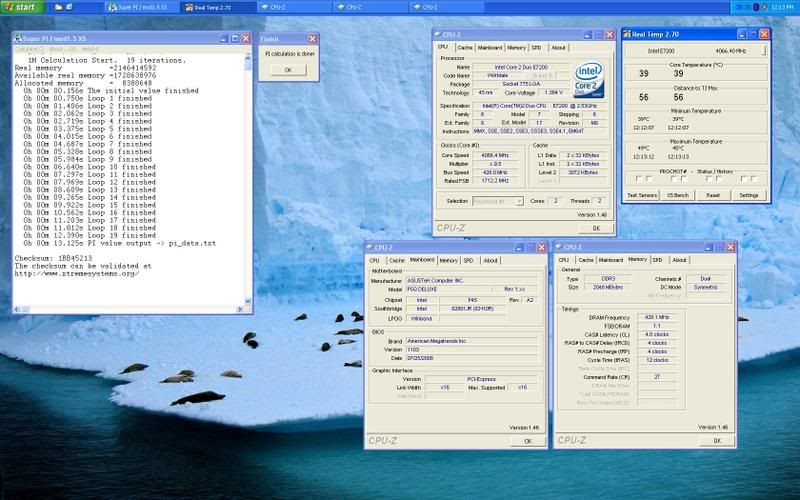Open the Mainboard tab in the CPU-Z Memory window
This screenshot has height=500, width=800.
click(611, 260)
